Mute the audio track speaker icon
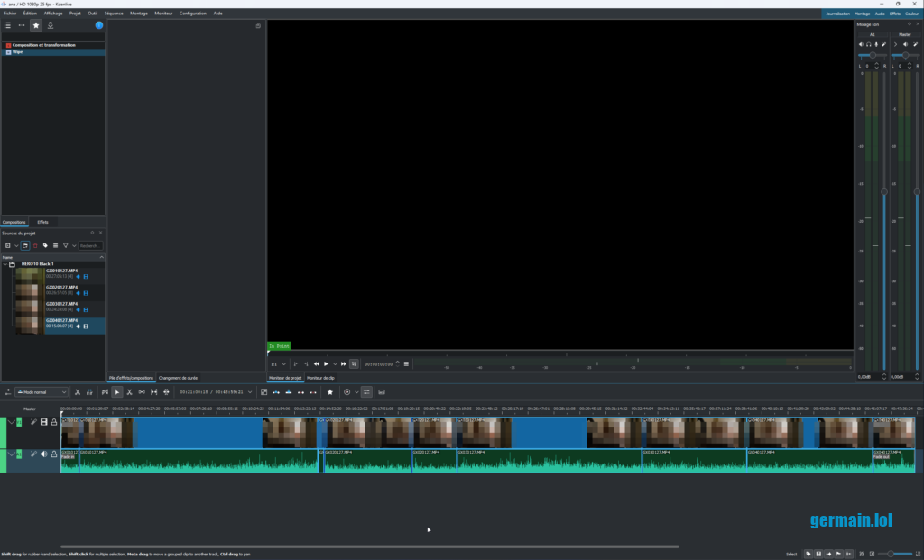924x560 pixels. [x=43, y=454]
